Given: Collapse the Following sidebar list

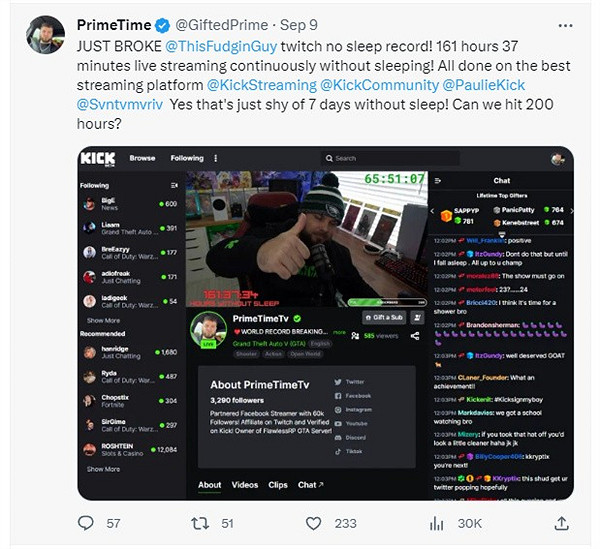Looking at the screenshot, I should [x=175, y=185].
